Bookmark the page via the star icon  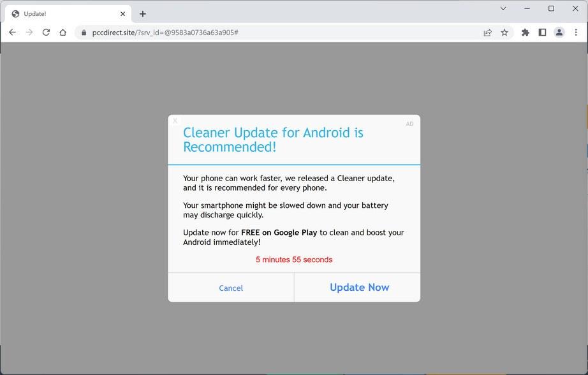[504, 32]
